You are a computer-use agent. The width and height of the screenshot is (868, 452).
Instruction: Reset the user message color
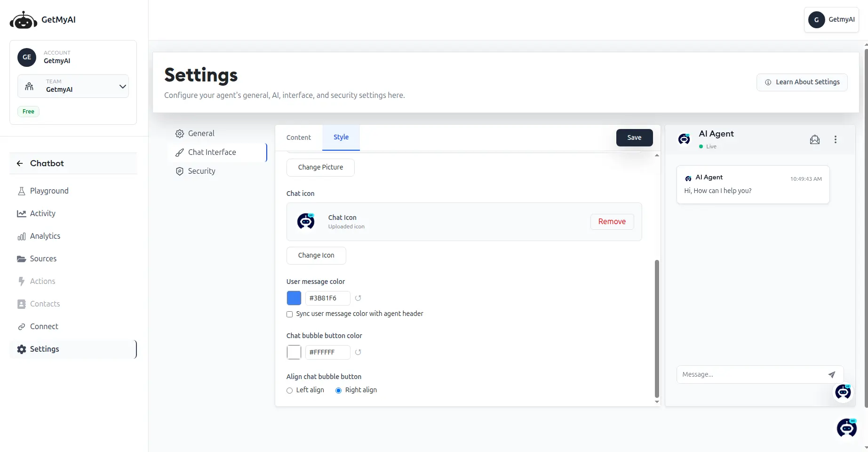(358, 298)
